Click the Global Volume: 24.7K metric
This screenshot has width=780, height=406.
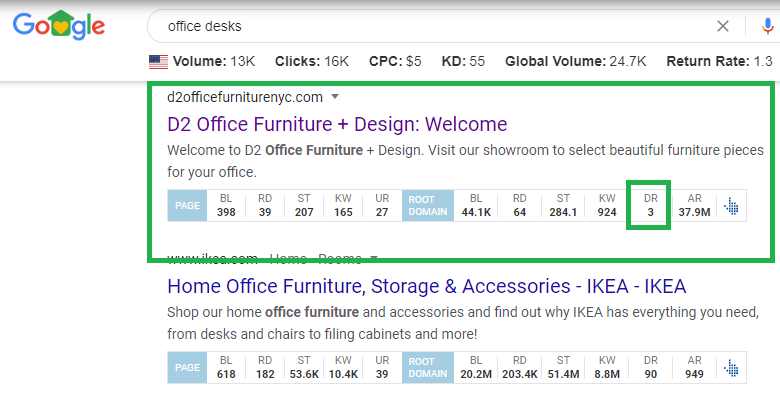[576, 62]
